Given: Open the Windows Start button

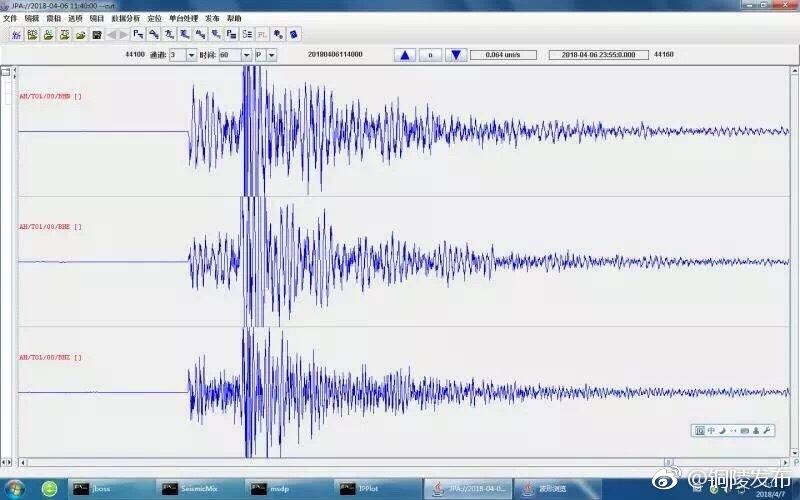Looking at the screenshot, I should [x=14, y=489].
